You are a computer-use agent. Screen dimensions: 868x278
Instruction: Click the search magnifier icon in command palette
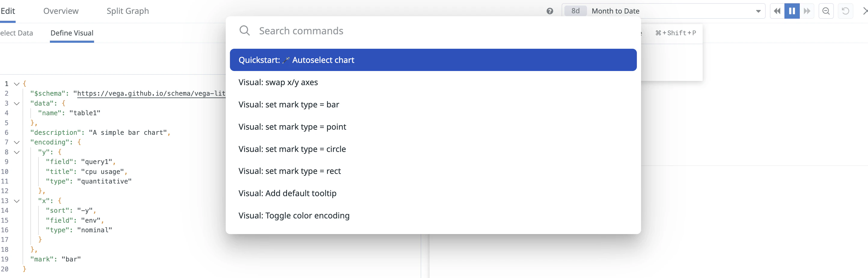(x=244, y=31)
